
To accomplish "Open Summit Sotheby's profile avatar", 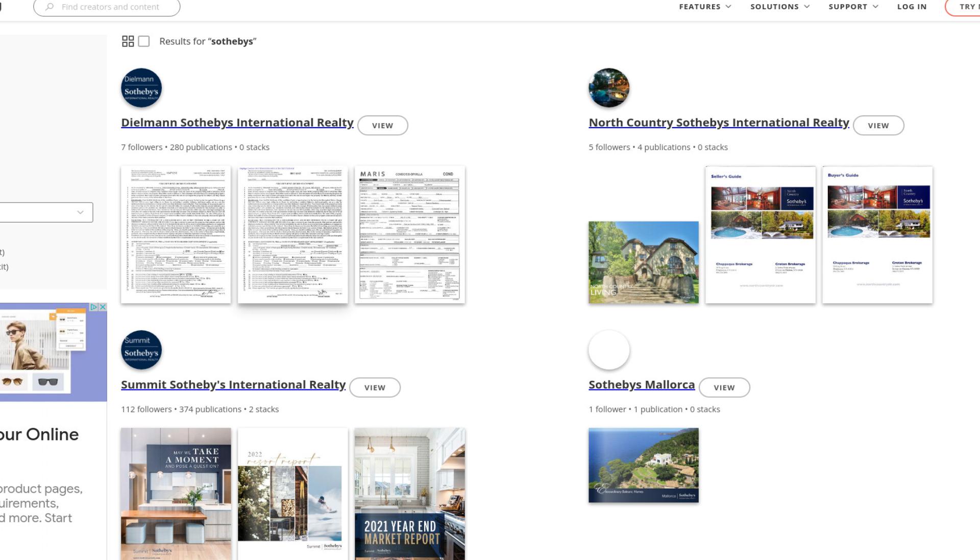I will click(141, 350).
